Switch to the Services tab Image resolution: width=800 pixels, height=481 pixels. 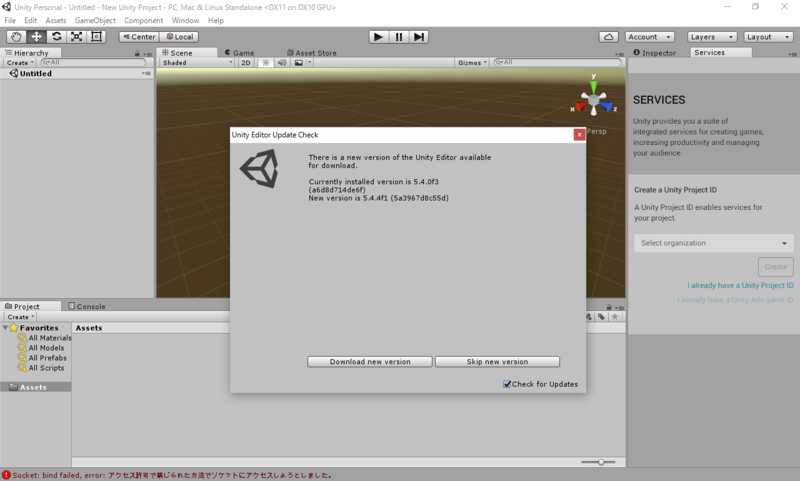(x=720, y=53)
